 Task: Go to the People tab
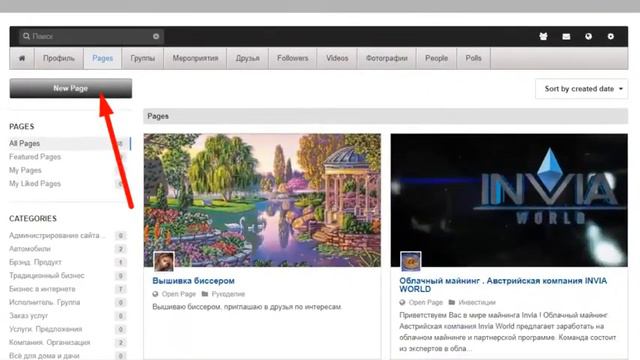tap(436, 58)
